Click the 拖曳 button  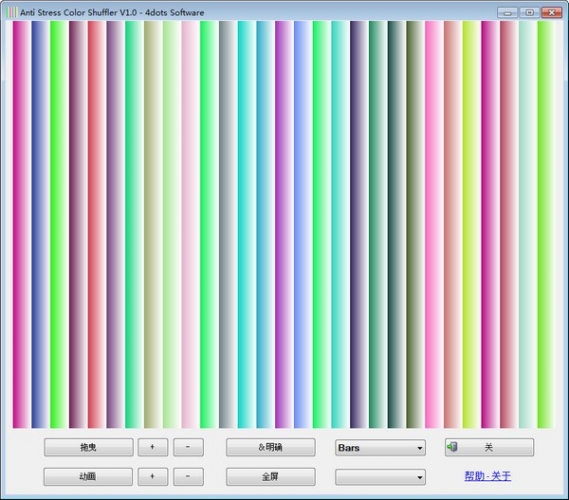89,447
